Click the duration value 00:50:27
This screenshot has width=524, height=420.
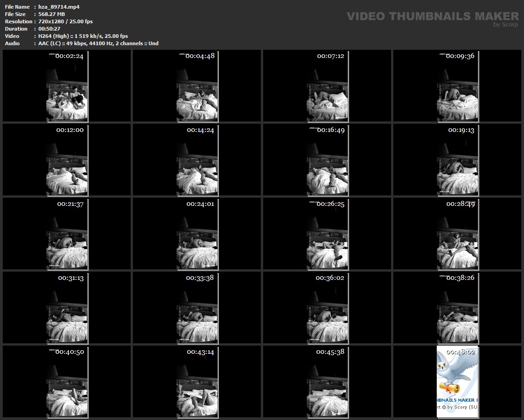click(49, 29)
